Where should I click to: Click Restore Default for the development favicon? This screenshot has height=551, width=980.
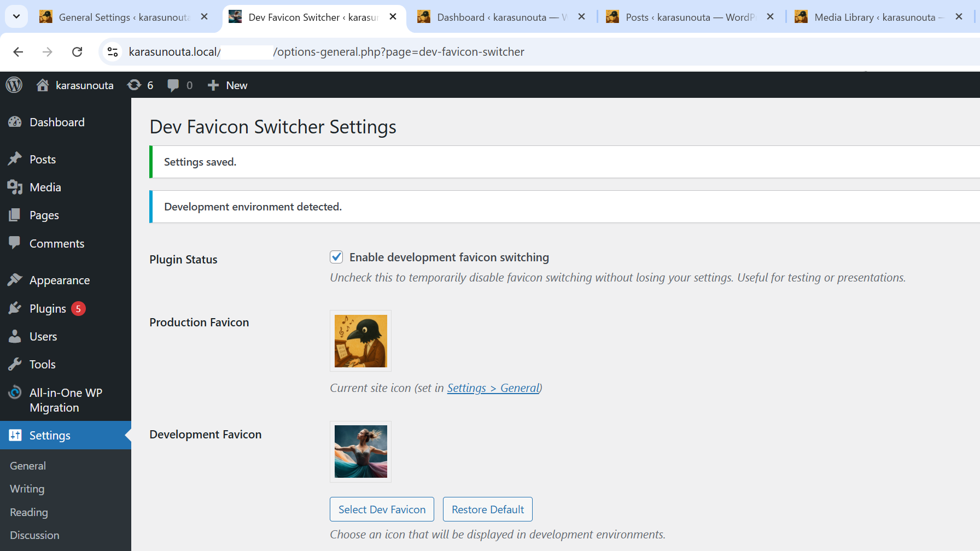[x=487, y=509]
